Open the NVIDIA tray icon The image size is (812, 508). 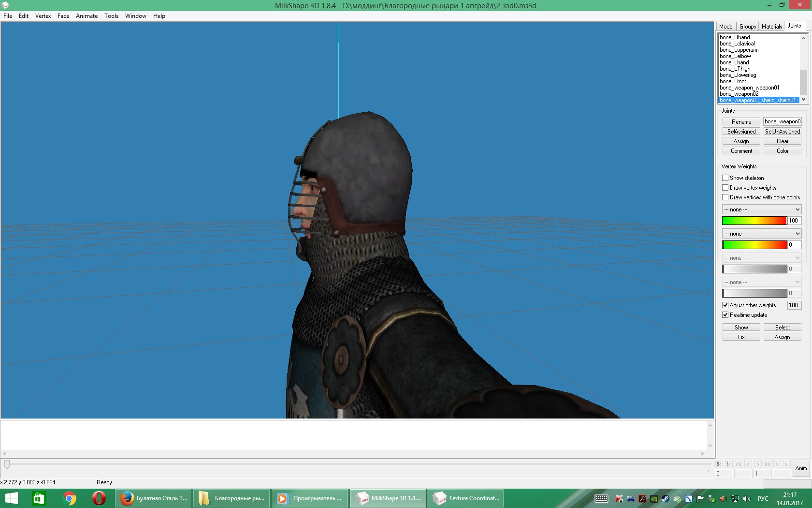654,499
